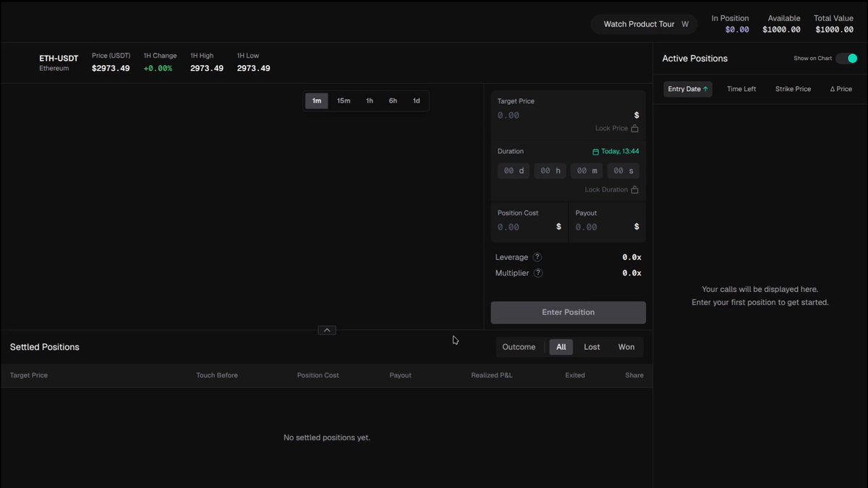Click the Total Value $1000.00 amount
868x488 pixels.
click(834, 30)
